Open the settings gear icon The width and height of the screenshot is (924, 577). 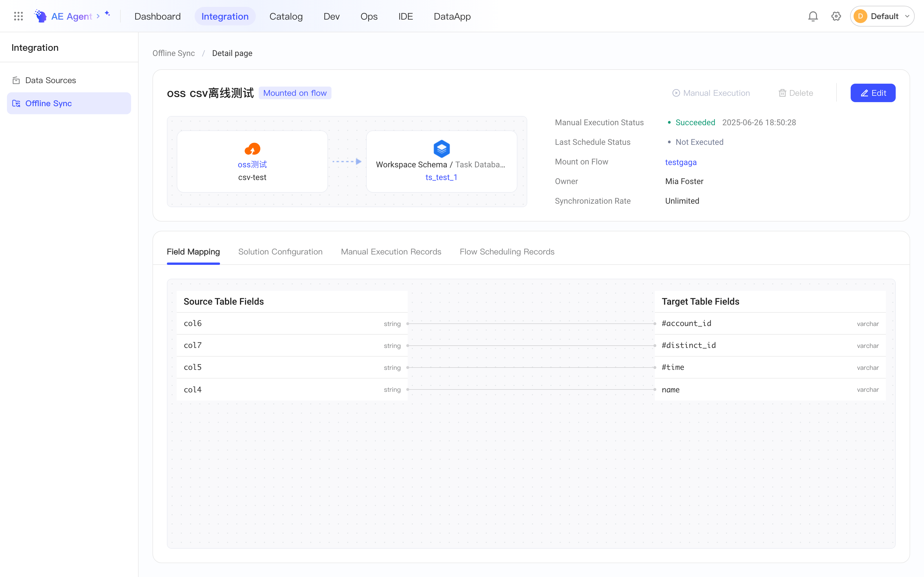(x=836, y=16)
